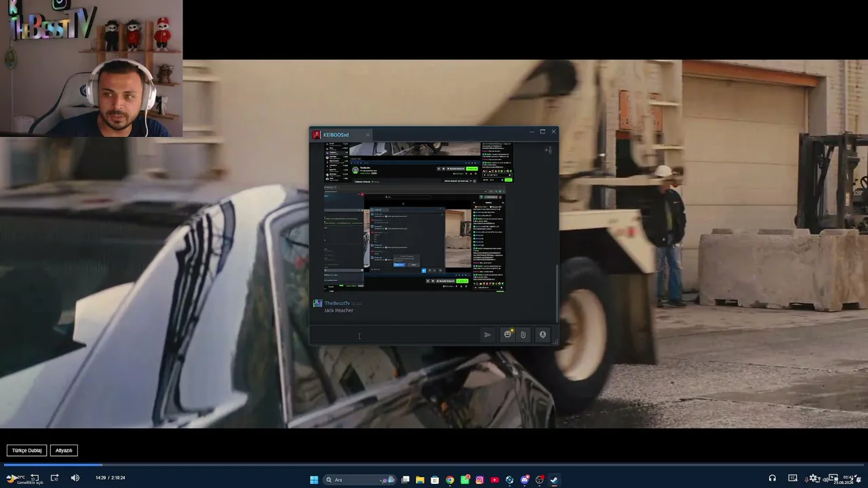Start voice chat with the microphone icon
Viewport: 868px width, 488px height.
point(542,335)
